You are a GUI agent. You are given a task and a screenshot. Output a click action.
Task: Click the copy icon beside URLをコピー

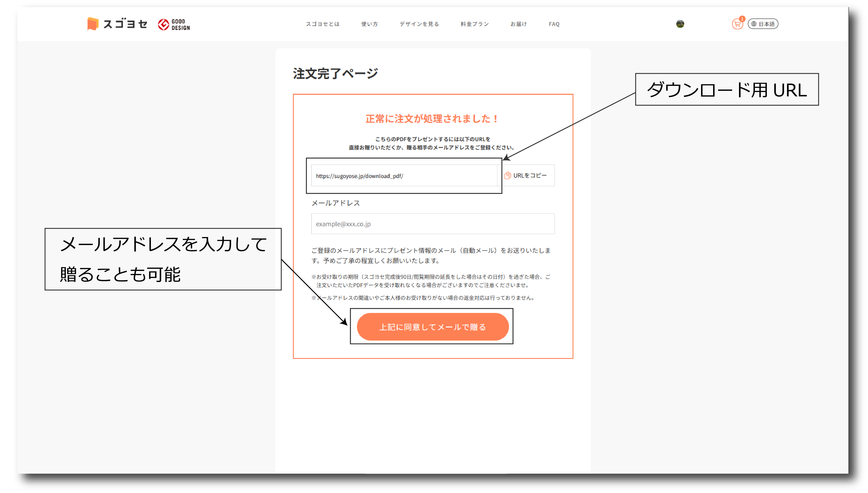[507, 175]
